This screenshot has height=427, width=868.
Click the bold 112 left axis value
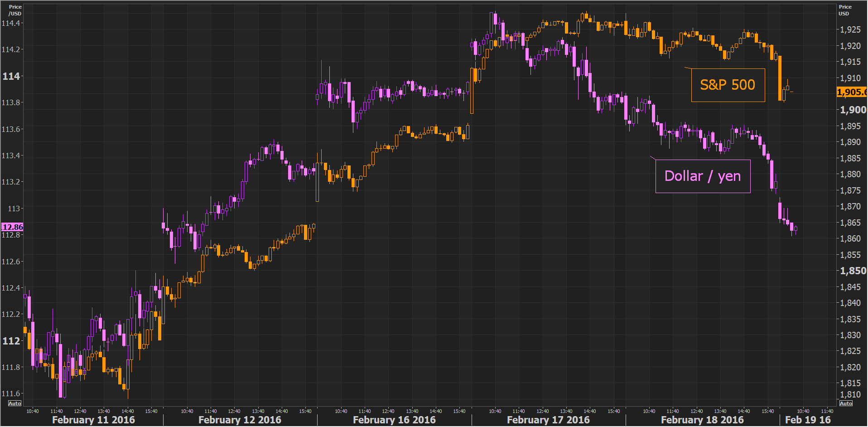(11, 341)
